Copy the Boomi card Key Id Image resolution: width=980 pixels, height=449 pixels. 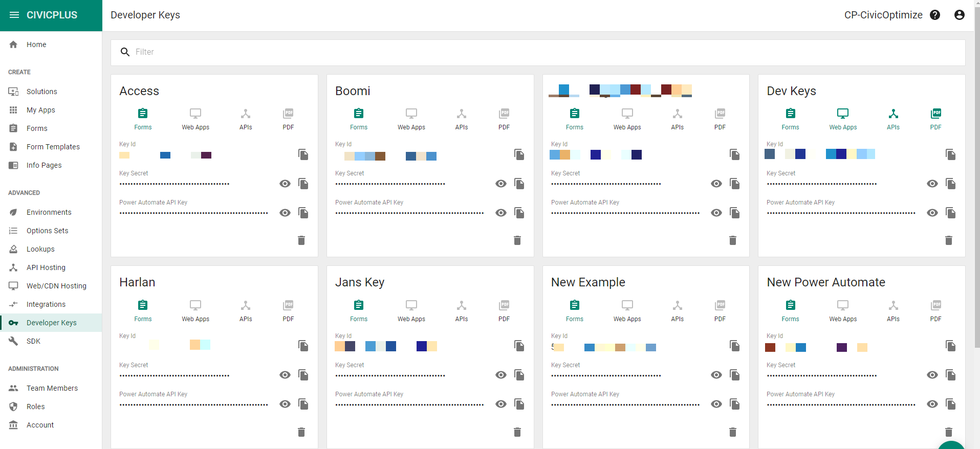tap(519, 154)
